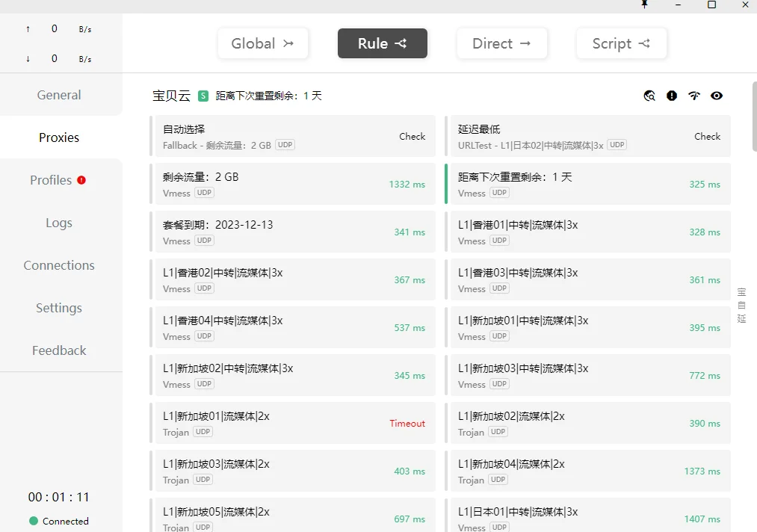Screen dimensions: 757x532
Task: Click the globe search icon in group header
Action: tap(649, 96)
